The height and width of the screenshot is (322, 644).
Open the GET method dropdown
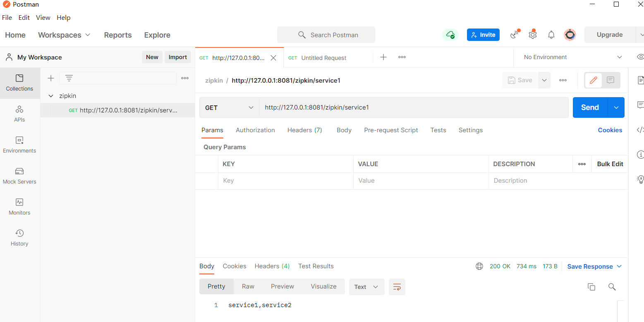coord(229,107)
